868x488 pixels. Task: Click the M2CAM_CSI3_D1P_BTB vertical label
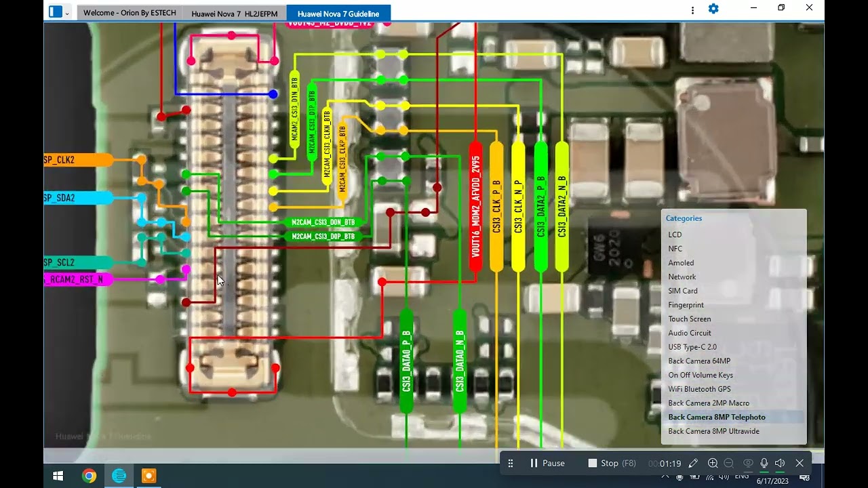tap(312, 122)
